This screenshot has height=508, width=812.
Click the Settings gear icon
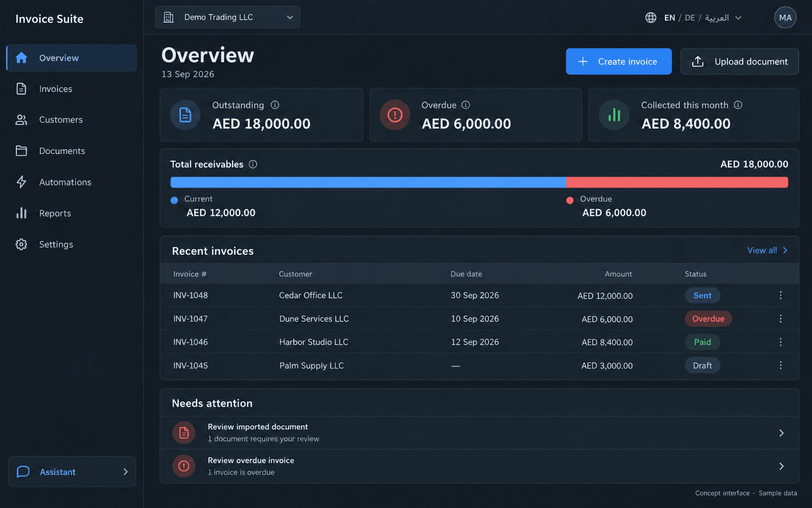[x=21, y=244]
